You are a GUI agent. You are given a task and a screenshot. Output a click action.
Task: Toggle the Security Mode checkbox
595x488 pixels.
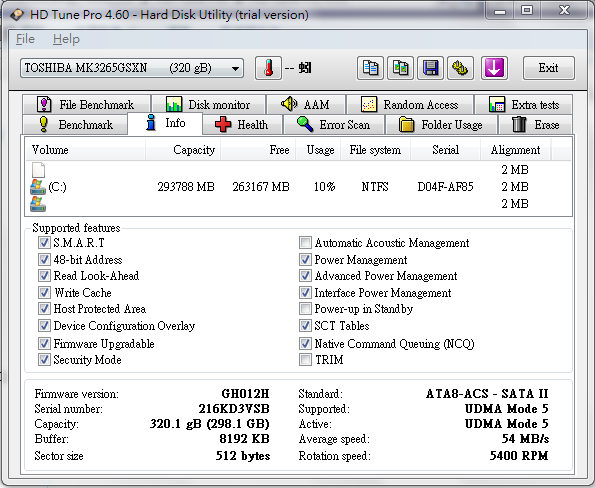(44, 359)
